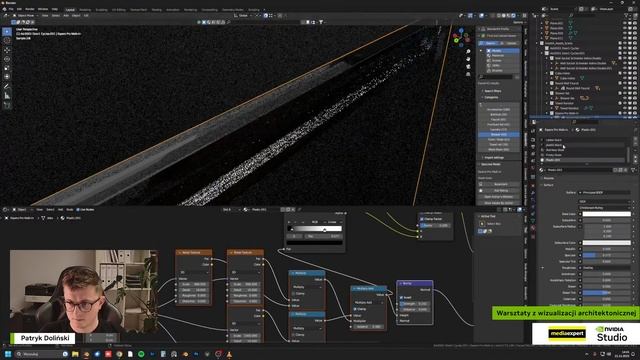Toggle the Use Nodes checkbox
This screenshot has width=640, height=360.
coord(78,209)
